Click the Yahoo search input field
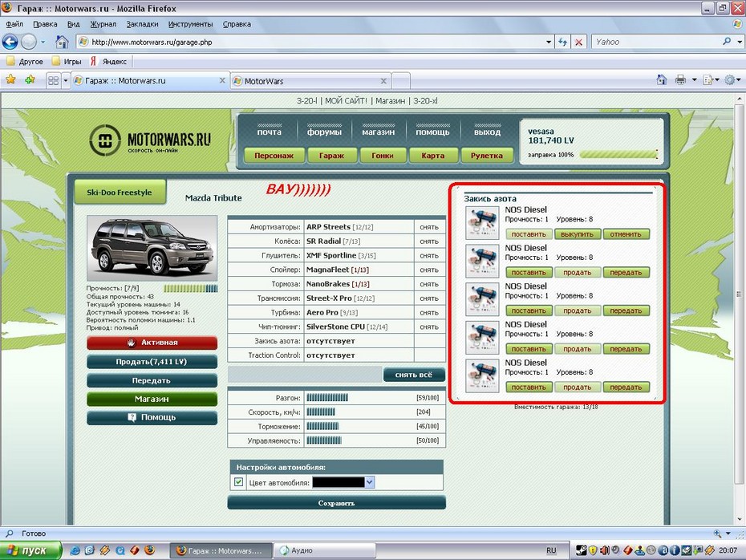The height and width of the screenshot is (560, 746). [656, 42]
